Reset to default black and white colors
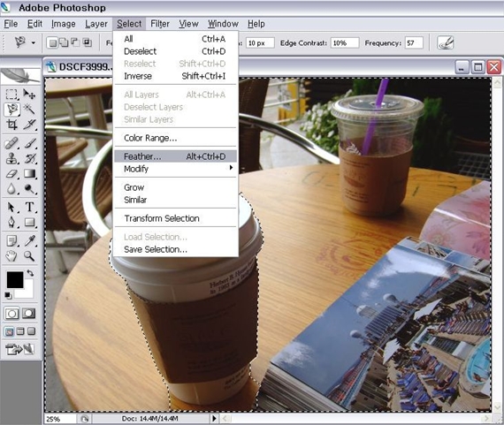Image resolution: width=504 pixels, height=425 pixels. [8, 295]
